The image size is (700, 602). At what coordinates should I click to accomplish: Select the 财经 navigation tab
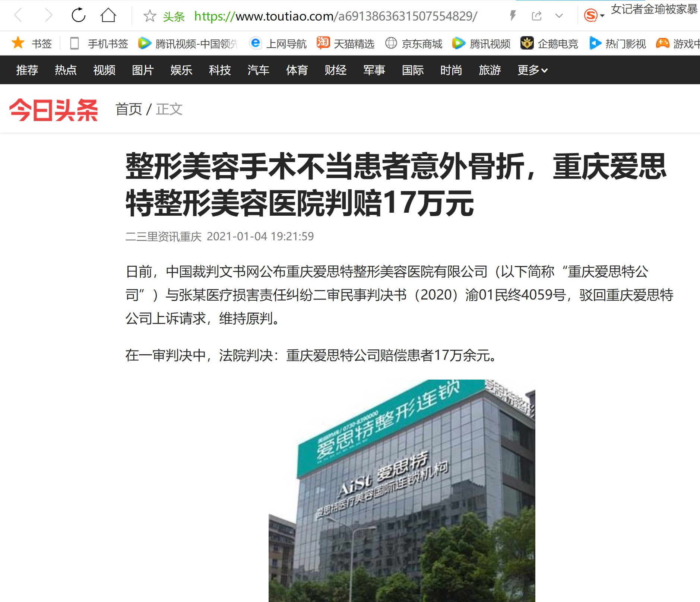[x=336, y=70]
